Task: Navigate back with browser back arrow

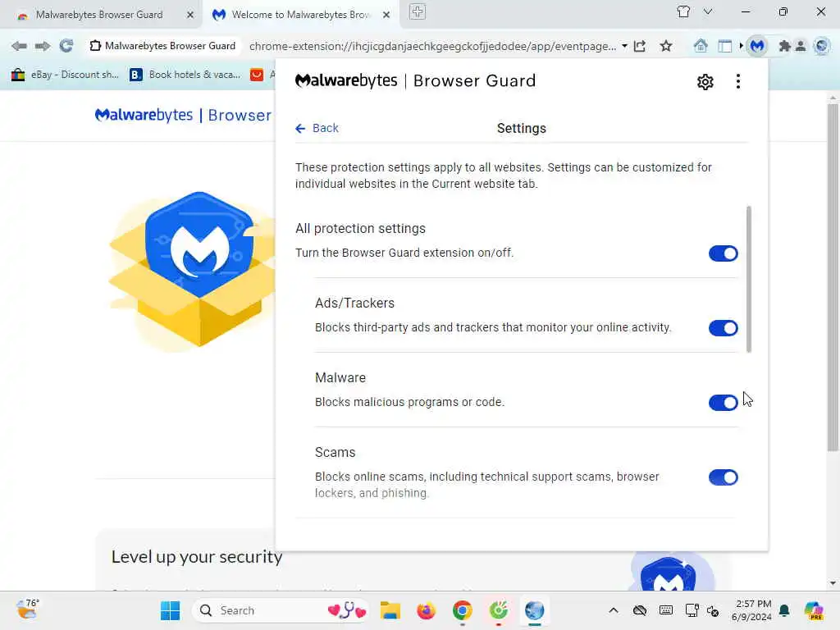Action: [x=19, y=46]
